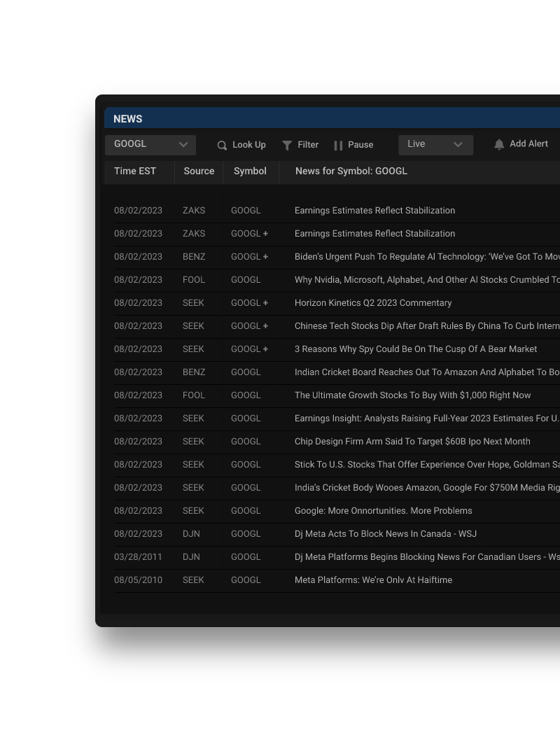Read Dj Meta Acts To Block News article
This screenshot has width=560, height=744.
[x=385, y=534]
